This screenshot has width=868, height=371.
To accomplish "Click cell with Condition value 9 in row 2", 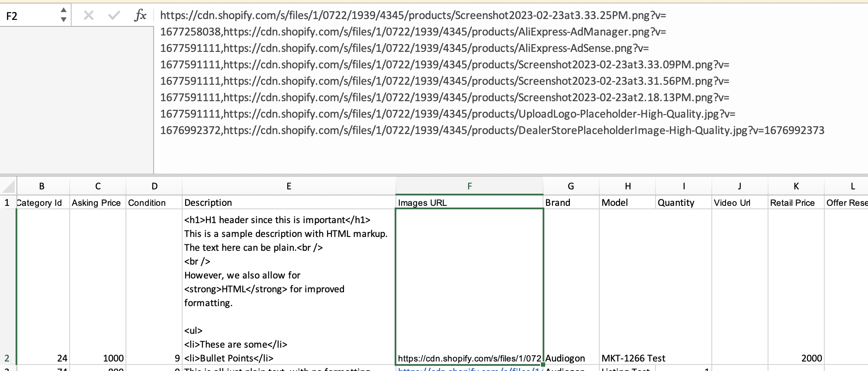I will [154, 287].
